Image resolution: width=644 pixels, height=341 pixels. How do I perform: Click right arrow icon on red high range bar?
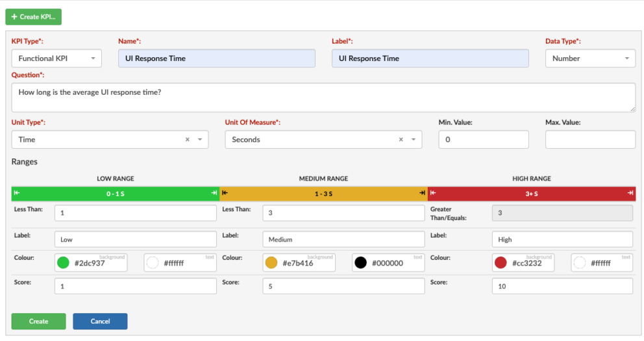(630, 193)
